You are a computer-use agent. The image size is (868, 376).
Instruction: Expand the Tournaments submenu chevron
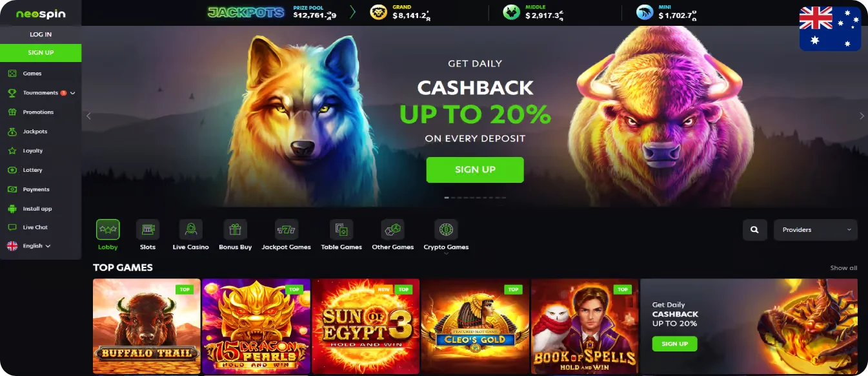point(73,93)
